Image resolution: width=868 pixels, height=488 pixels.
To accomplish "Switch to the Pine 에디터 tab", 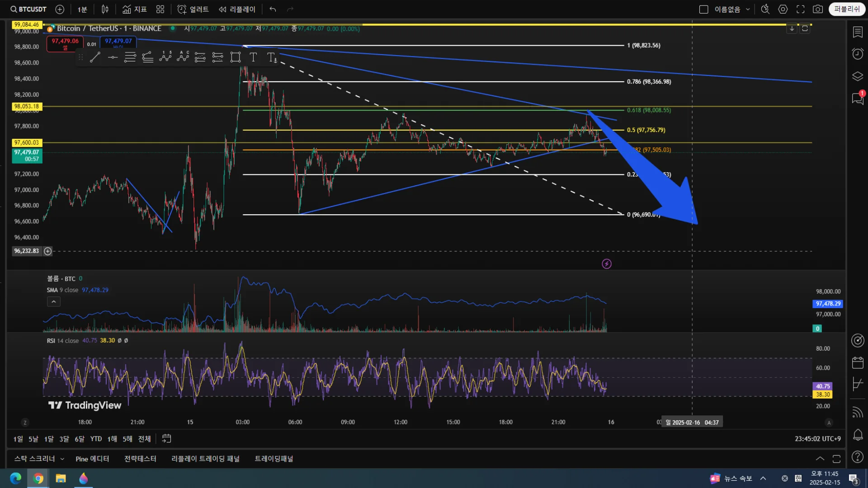I will pos(92,459).
